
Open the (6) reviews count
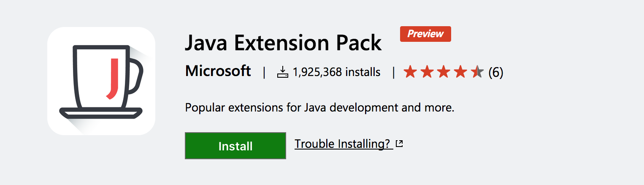click(x=495, y=73)
